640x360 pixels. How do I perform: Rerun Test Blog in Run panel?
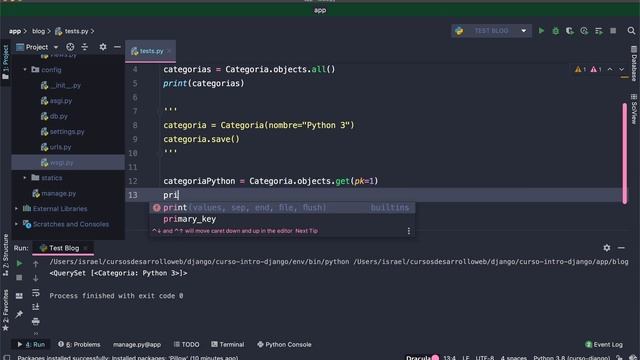click(x=19, y=264)
